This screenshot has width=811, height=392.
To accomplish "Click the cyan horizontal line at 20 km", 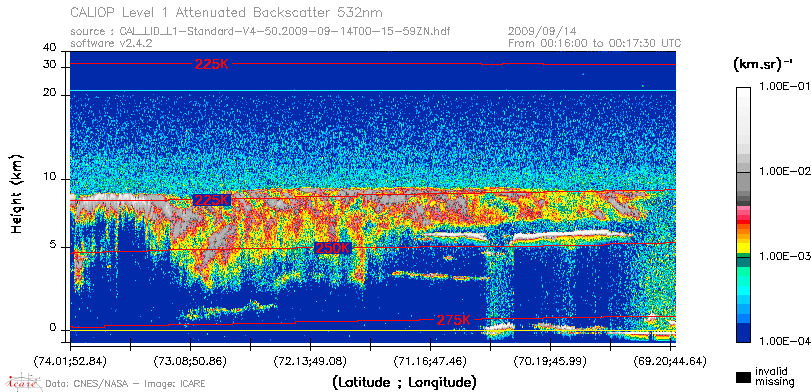I will point(373,91).
